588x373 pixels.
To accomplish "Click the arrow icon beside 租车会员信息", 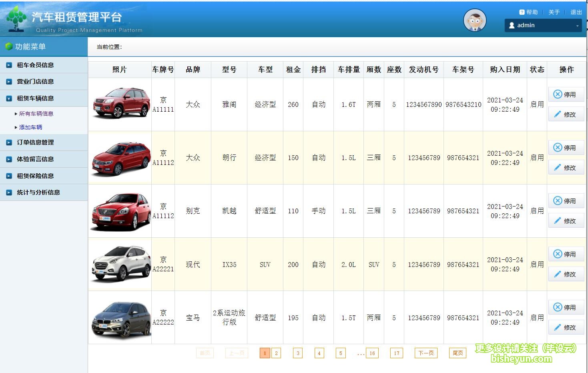I will tap(9, 65).
